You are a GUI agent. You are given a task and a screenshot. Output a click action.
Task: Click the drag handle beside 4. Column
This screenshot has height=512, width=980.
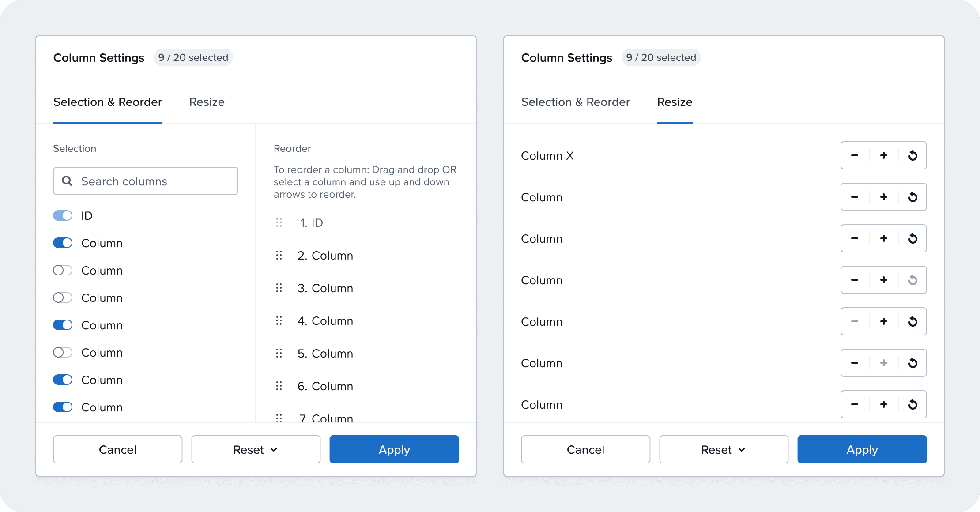pyautogui.click(x=279, y=320)
